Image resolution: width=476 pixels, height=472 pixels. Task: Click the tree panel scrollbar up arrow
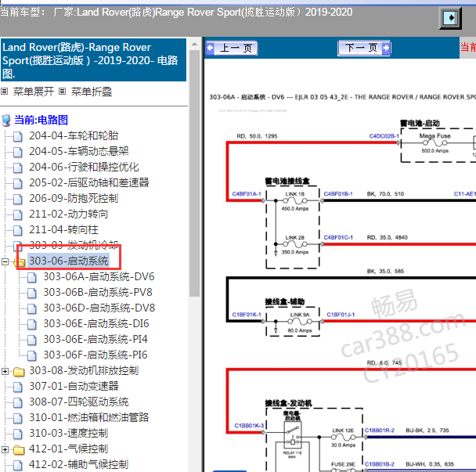click(x=194, y=45)
